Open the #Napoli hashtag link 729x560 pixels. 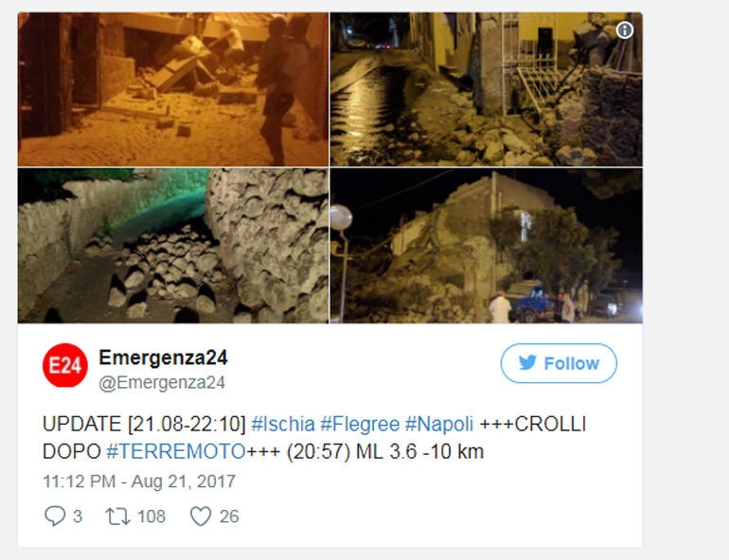439,424
